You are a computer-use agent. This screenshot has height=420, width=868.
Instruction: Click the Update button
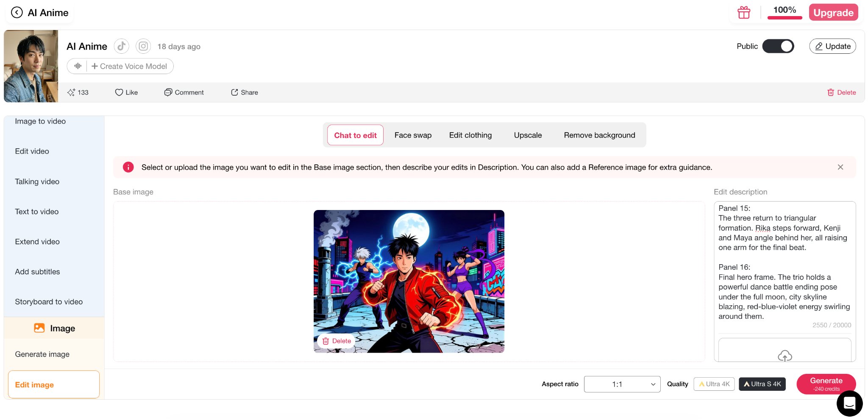pyautogui.click(x=832, y=46)
